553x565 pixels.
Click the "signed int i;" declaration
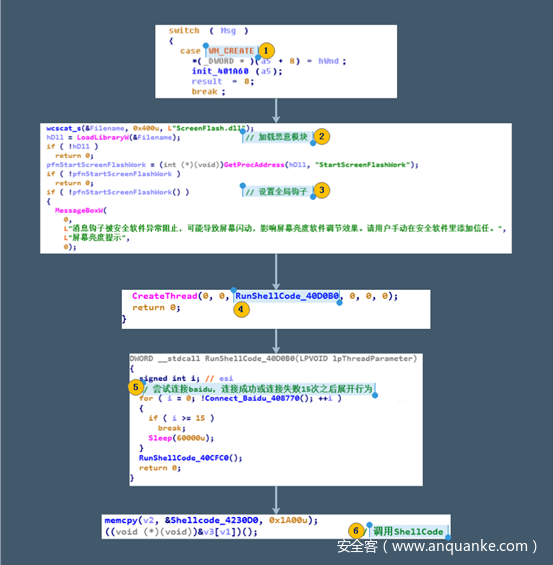169,378
